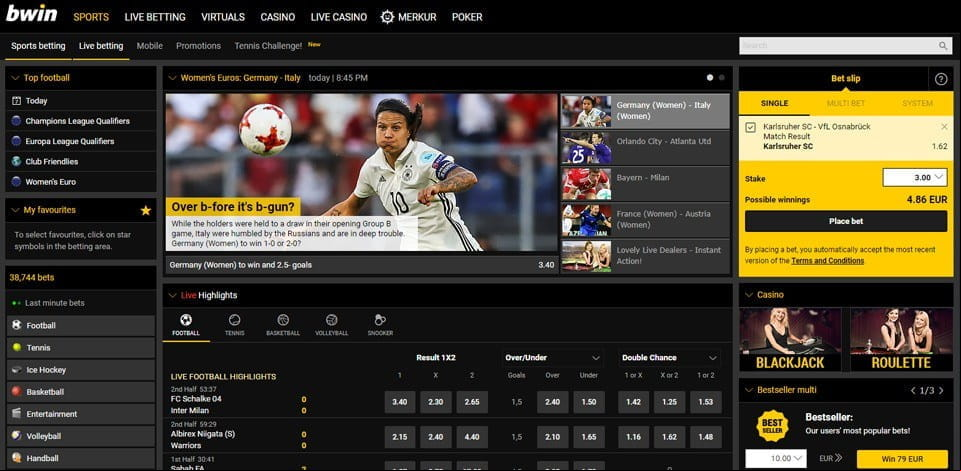
Task: Click the Volleyball icon in sidebar
Action: point(17,435)
